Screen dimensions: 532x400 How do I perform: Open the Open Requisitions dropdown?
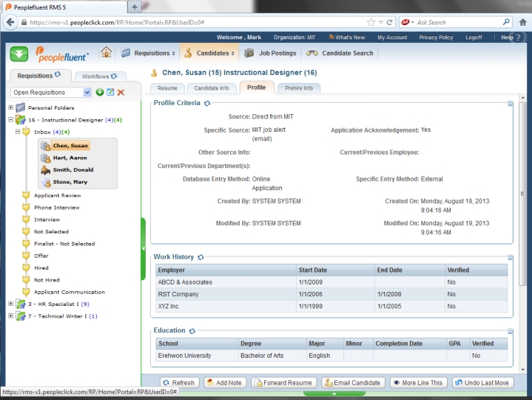click(87, 92)
